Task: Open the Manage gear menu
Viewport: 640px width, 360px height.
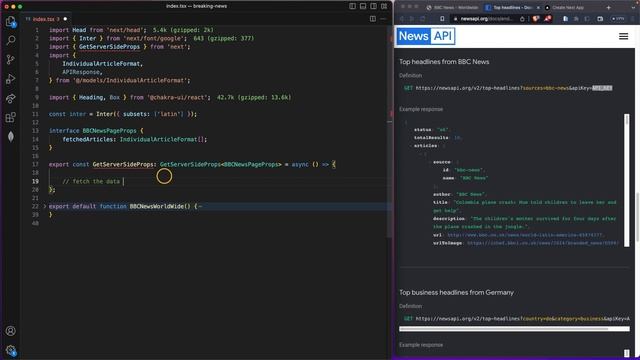Action: tap(11, 350)
